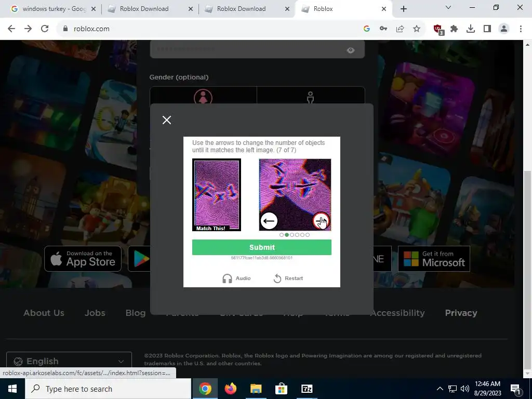Screen dimensions: 532x399
Task: Open the Windows Start menu
Action: [12, 389]
